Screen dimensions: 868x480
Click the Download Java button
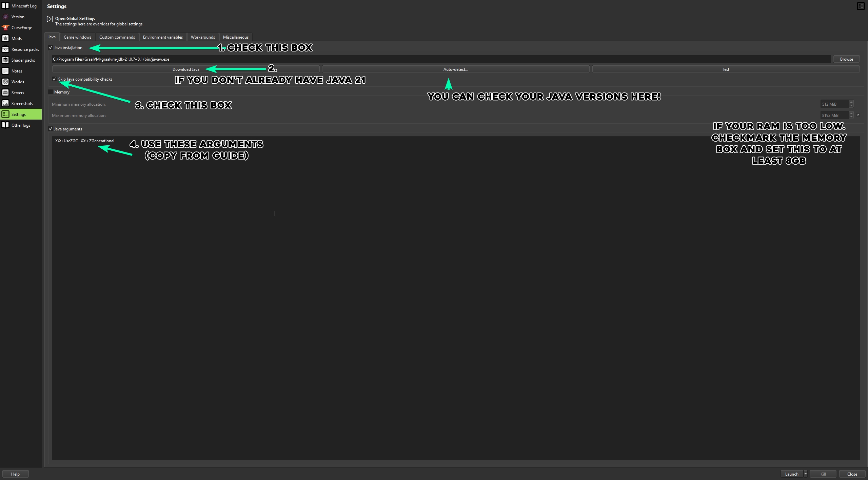click(186, 69)
